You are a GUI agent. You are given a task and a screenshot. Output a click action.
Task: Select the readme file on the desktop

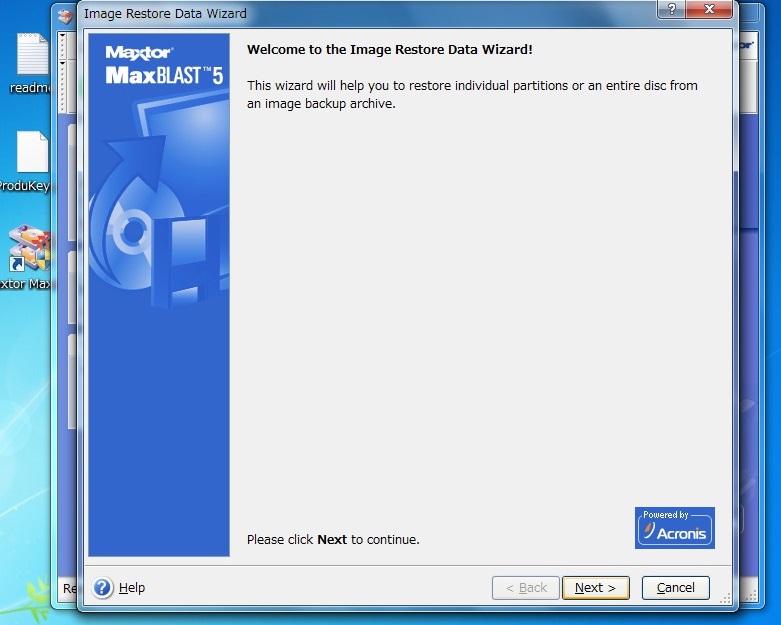(x=31, y=62)
